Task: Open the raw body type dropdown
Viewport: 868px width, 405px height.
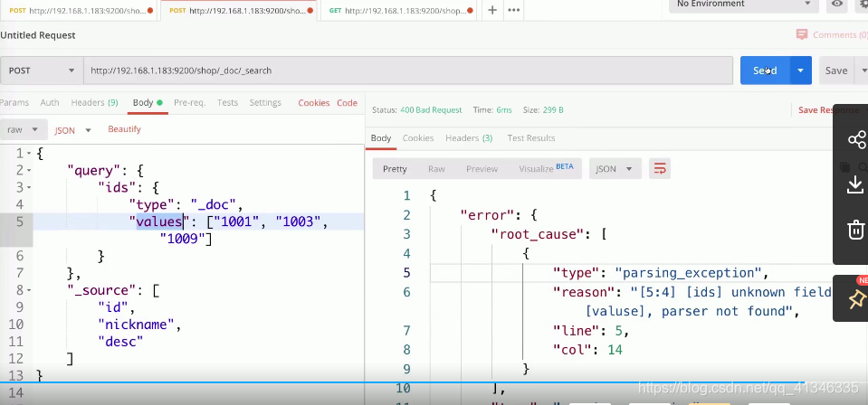Action: coord(24,129)
